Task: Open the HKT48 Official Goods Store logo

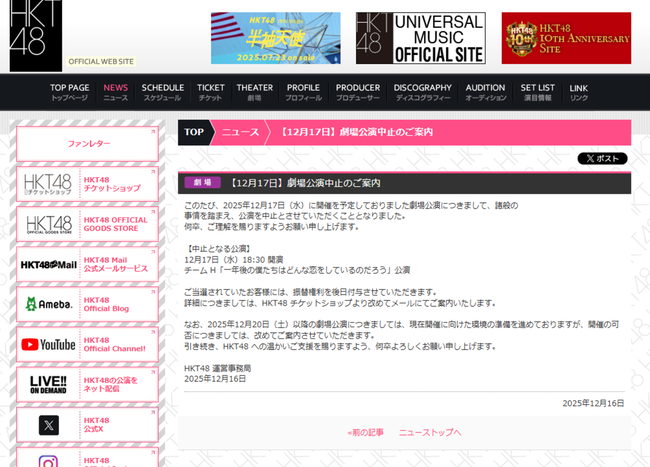Action: pos(49,224)
